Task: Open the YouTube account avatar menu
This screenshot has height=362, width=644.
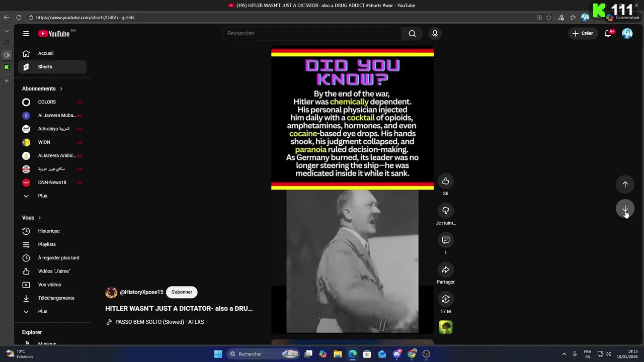Action: click(x=627, y=33)
